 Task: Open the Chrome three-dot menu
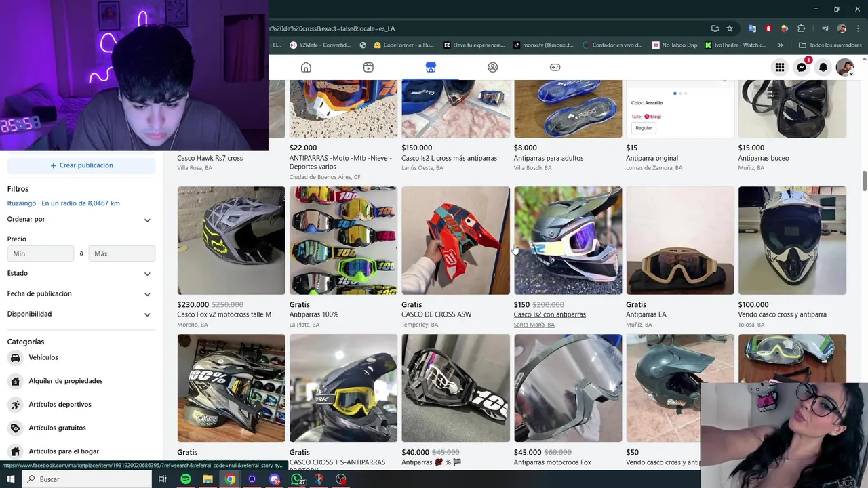tap(859, 28)
